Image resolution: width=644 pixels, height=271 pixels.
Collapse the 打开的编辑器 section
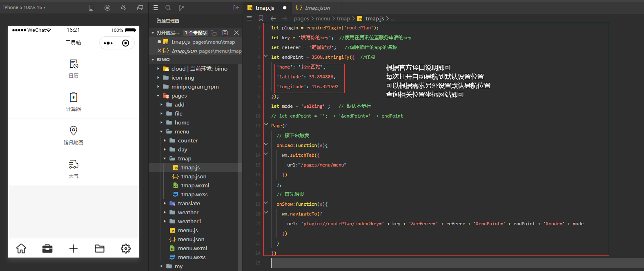[x=153, y=33]
